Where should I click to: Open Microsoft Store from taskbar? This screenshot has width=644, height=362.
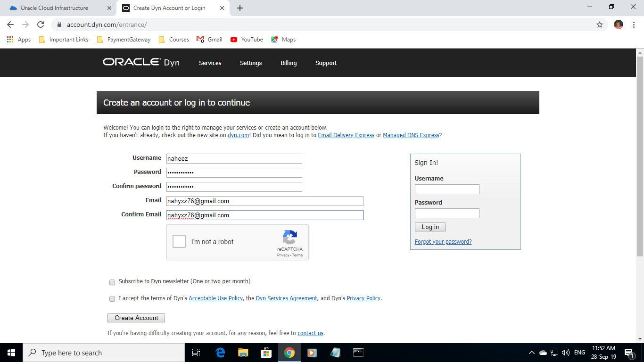(266, 353)
